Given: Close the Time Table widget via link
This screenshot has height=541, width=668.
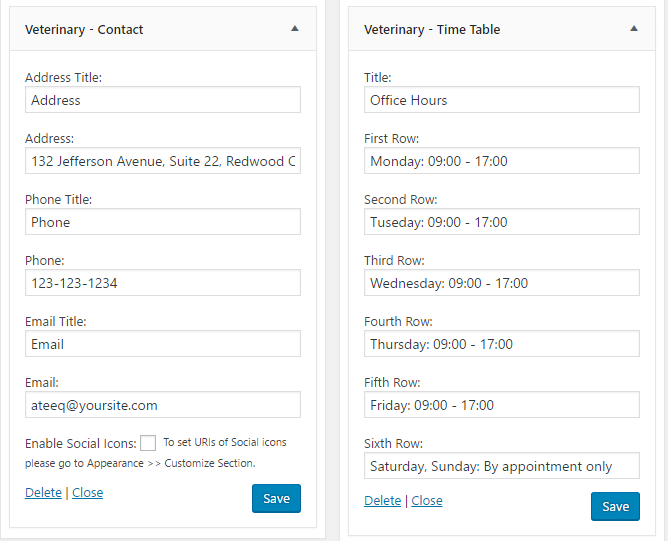Looking at the screenshot, I should (426, 500).
